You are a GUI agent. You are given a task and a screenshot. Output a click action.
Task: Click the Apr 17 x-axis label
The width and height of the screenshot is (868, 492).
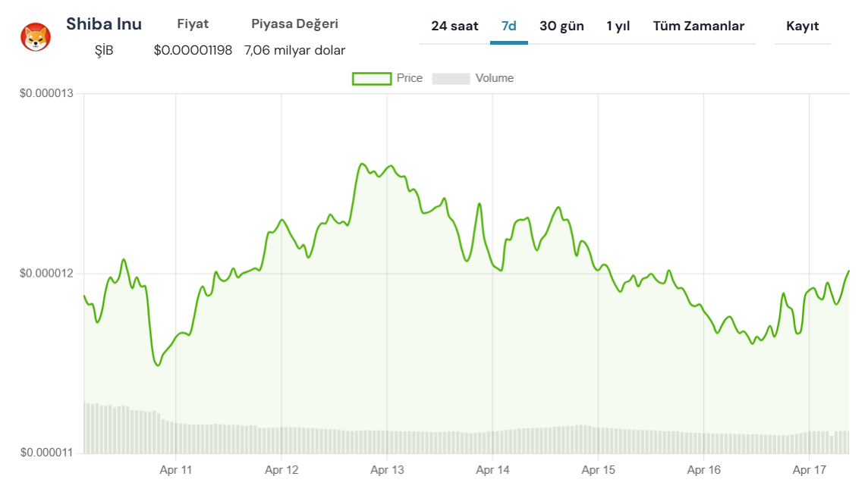point(810,470)
